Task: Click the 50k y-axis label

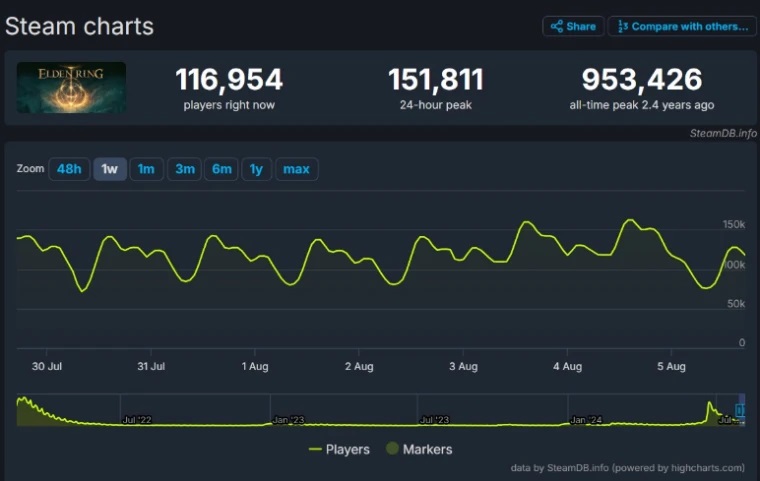Action: tap(736, 304)
